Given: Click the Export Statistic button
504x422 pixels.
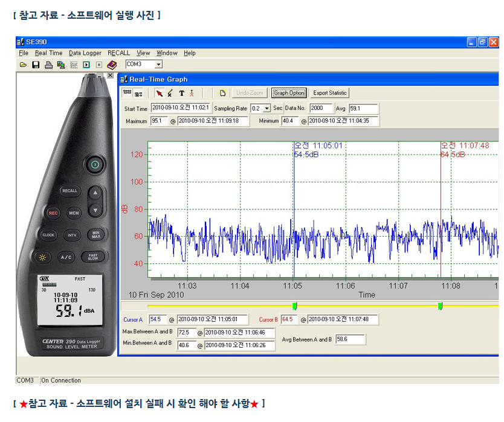Looking at the screenshot, I should click(x=330, y=93).
